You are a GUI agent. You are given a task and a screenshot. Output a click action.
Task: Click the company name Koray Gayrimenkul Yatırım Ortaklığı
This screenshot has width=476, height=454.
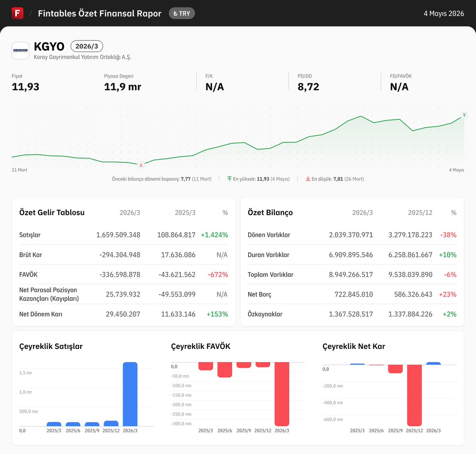pos(83,57)
